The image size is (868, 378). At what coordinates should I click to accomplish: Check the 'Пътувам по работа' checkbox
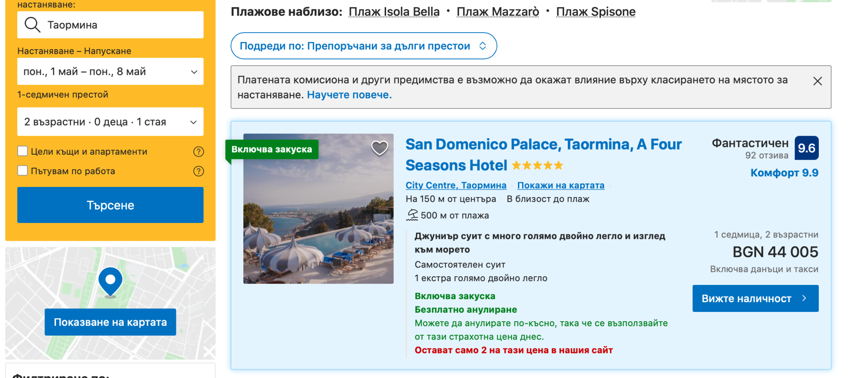point(23,171)
